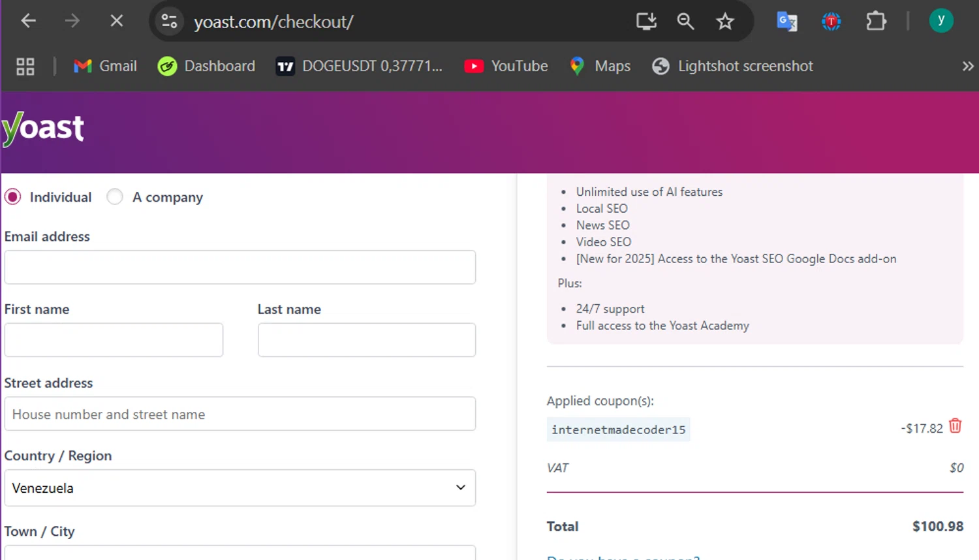Open the Lightshot screenshot bookmark
This screenshot has width=979, height=560.
pos(732,66)
